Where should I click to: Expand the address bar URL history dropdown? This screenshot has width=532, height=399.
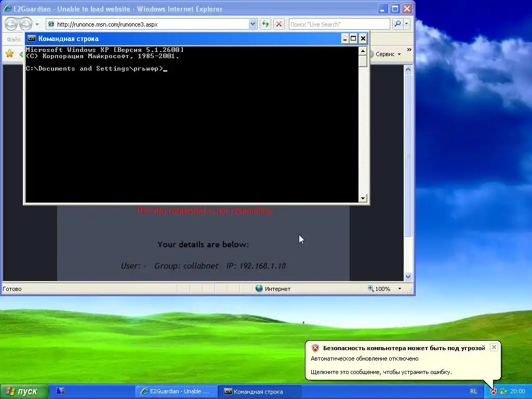tap(253, 24)
